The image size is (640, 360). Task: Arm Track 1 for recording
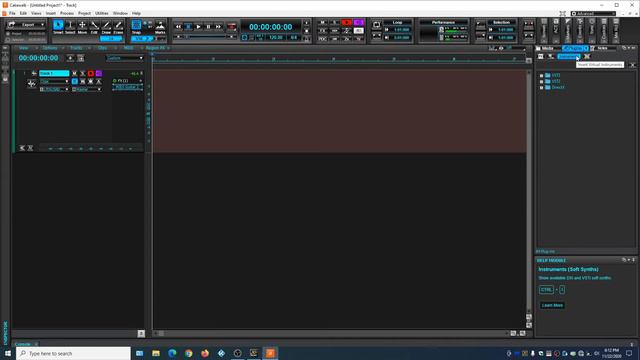point(91,73)
